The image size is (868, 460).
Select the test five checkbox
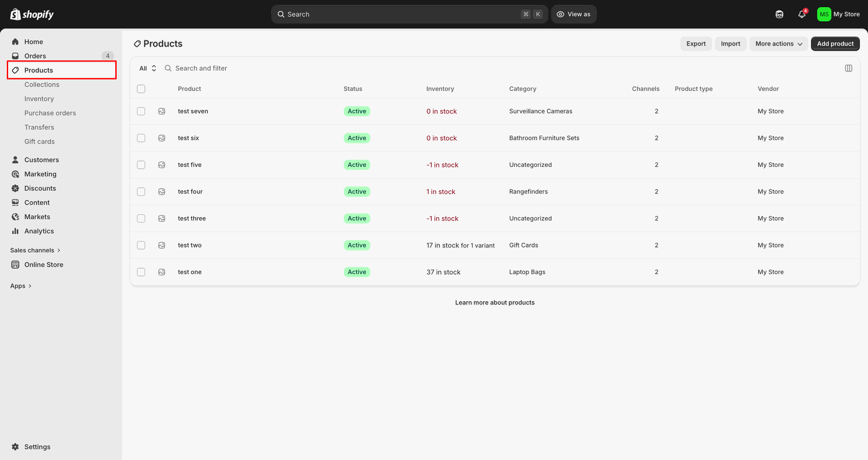click(141, 165)
